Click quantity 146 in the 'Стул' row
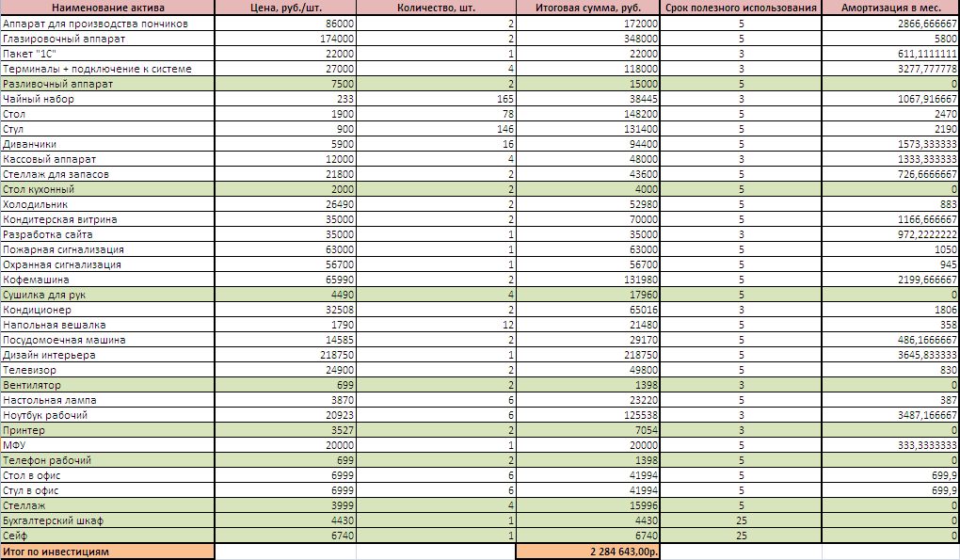960x560 pixels. 436,129
